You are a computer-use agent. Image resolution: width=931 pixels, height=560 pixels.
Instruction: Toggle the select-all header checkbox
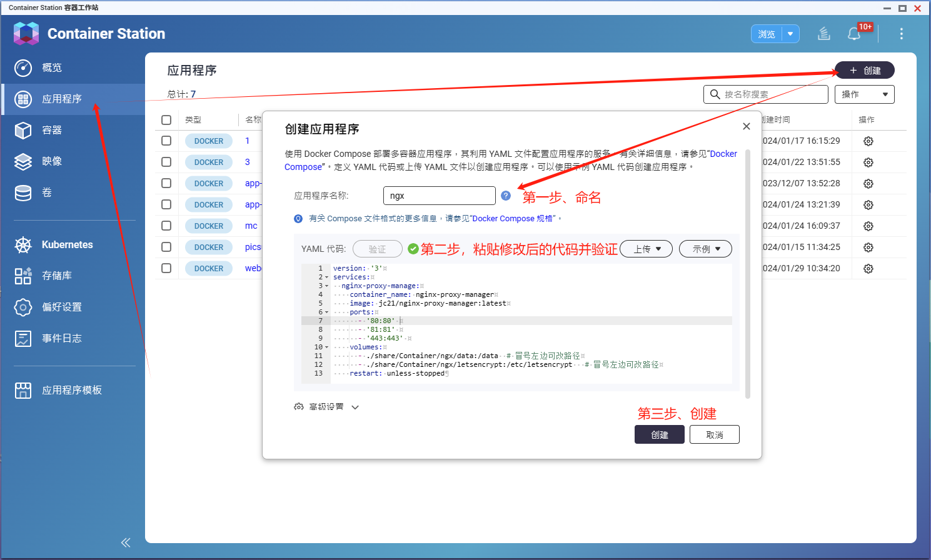(166, 120)
